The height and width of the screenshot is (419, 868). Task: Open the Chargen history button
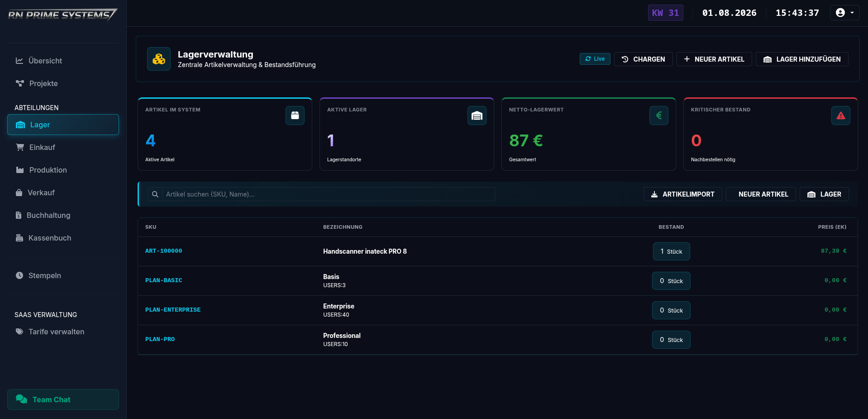pos(643,59)
